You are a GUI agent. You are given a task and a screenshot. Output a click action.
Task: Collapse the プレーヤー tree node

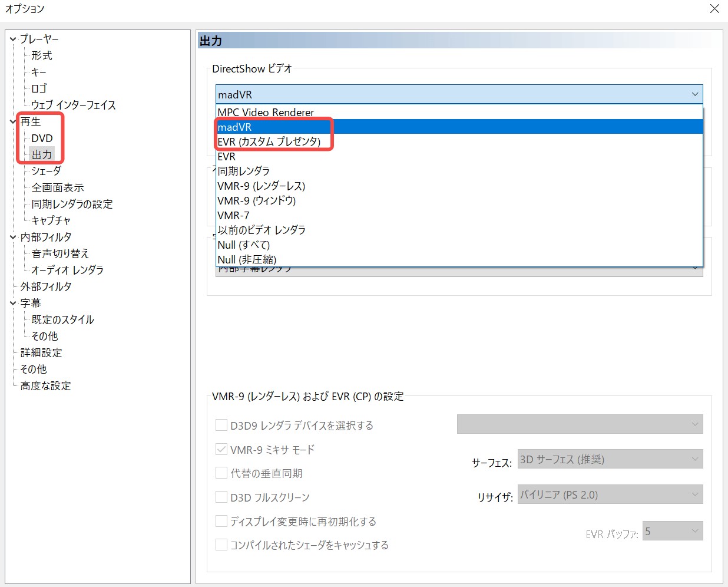13,39
